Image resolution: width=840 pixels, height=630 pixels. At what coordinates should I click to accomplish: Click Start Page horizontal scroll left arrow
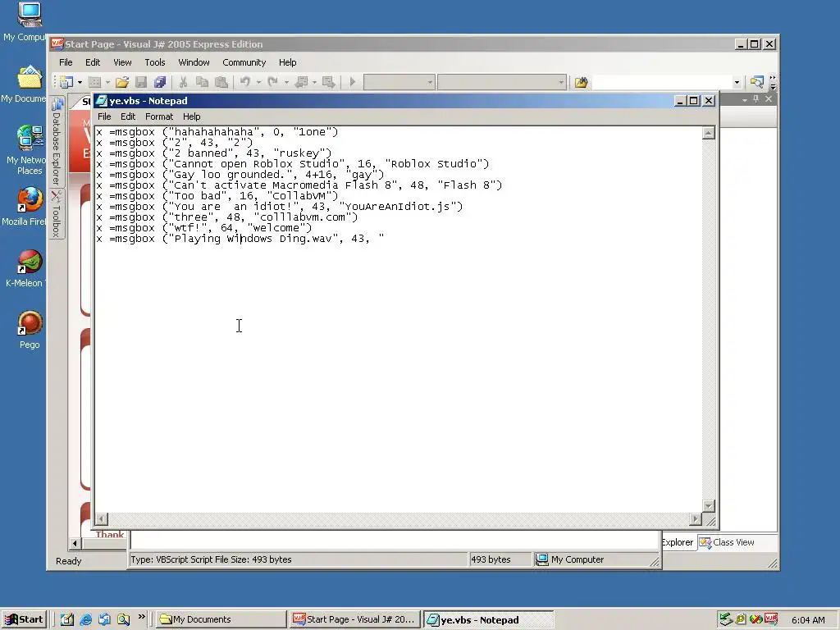[x=75, y=544]
